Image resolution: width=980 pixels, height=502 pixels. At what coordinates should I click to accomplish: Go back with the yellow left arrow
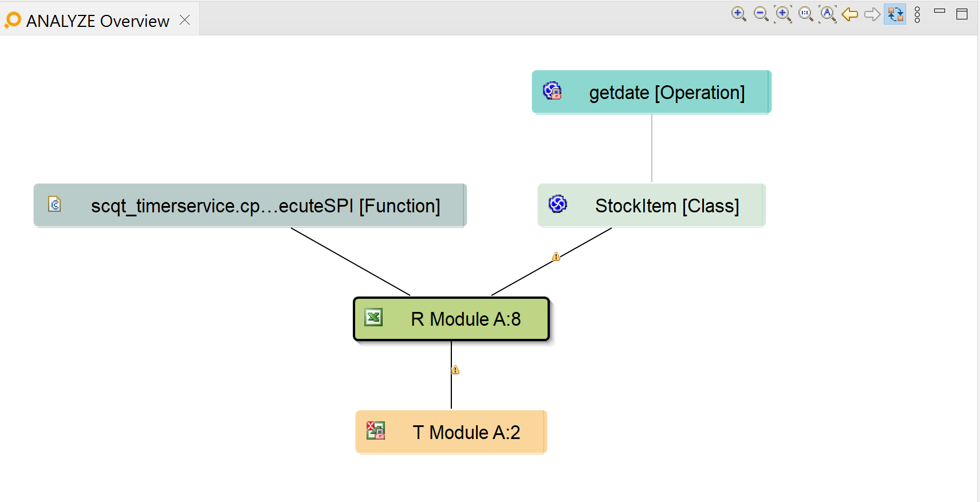pos(850,14)
